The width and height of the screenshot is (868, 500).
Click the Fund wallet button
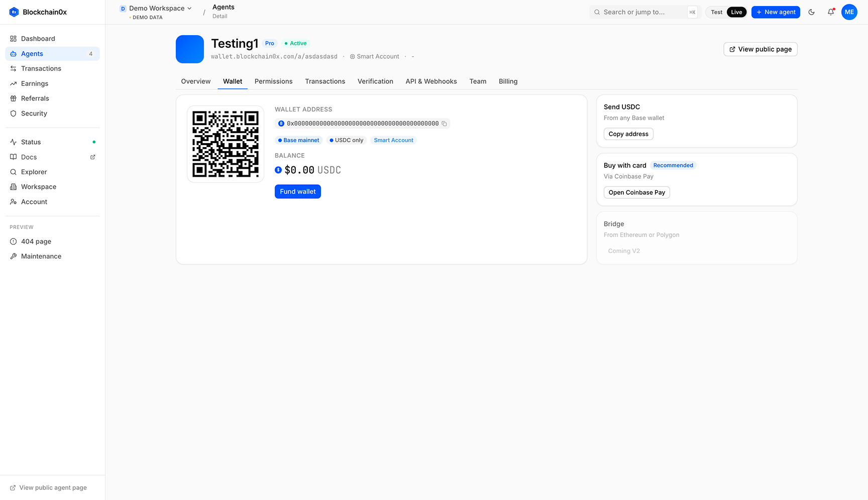[x=298, y=192]
